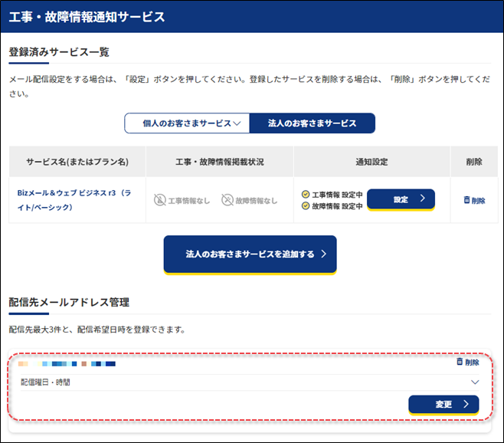504x443 pixels.
Task: Click the 工事・故障情報通知サービス page title
Action: point(87,17)
